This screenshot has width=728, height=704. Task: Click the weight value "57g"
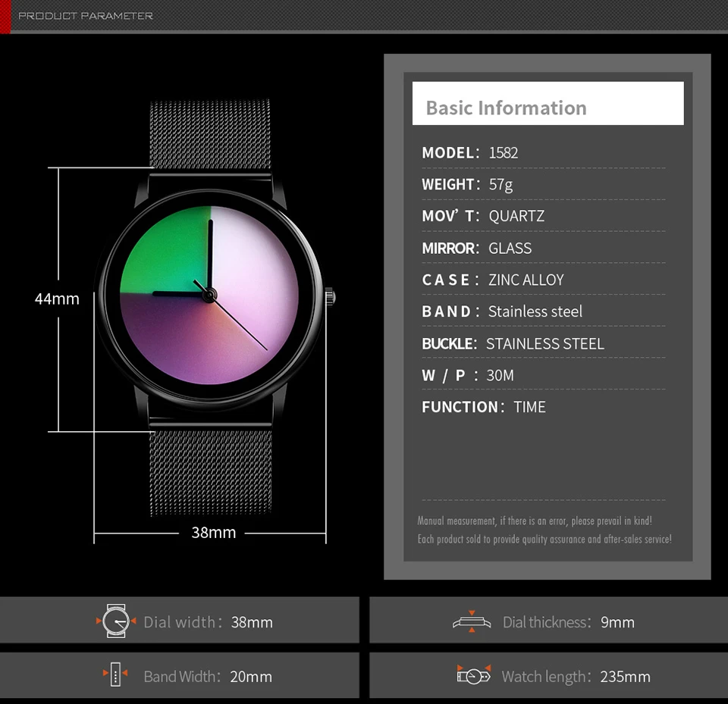click(500, 185)
